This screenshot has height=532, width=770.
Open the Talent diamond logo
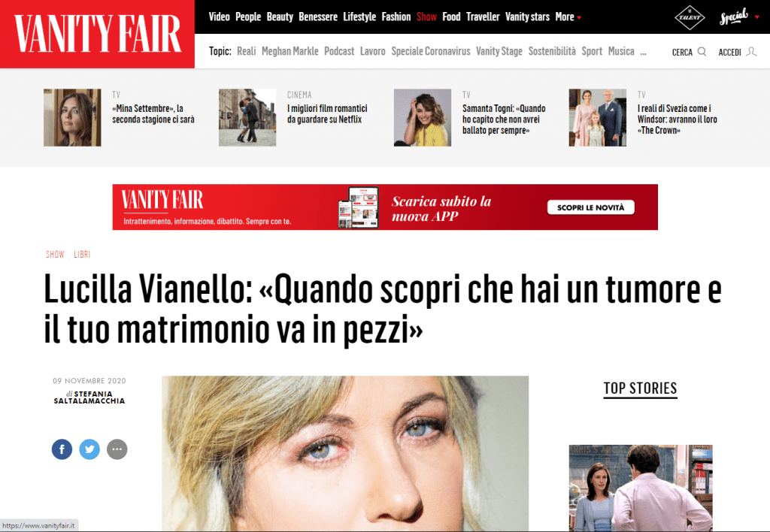point(690,17)
